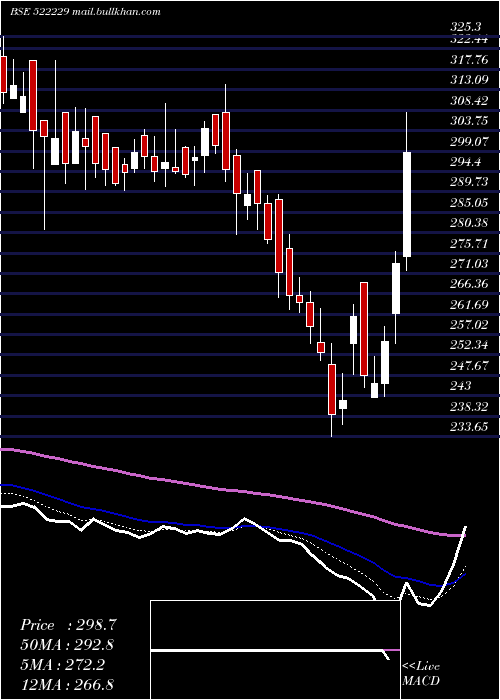Screen dimensions: 500x700
Task: Select the 252.34 price axis label
Action: (x=469, y=345)
